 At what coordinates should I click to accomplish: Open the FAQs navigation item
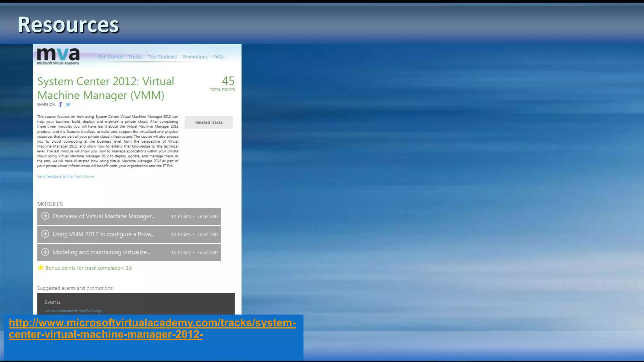pyautogui.click(x=219, y=57)
